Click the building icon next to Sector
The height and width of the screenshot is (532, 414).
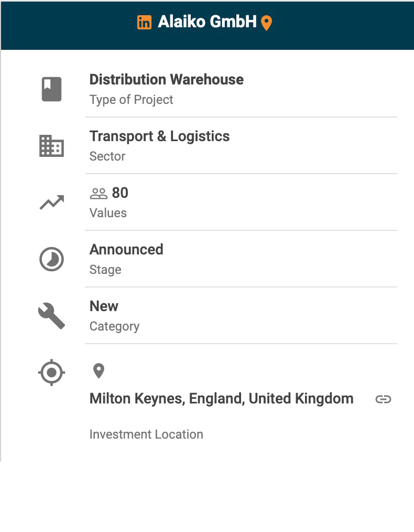click(52, 146)
